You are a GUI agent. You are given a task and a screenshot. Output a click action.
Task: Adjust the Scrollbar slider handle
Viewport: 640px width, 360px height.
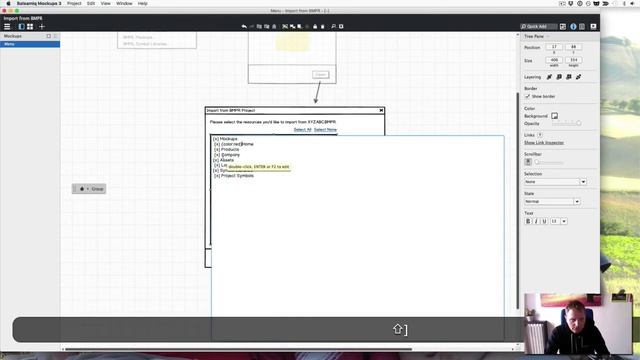coord(537,162)
